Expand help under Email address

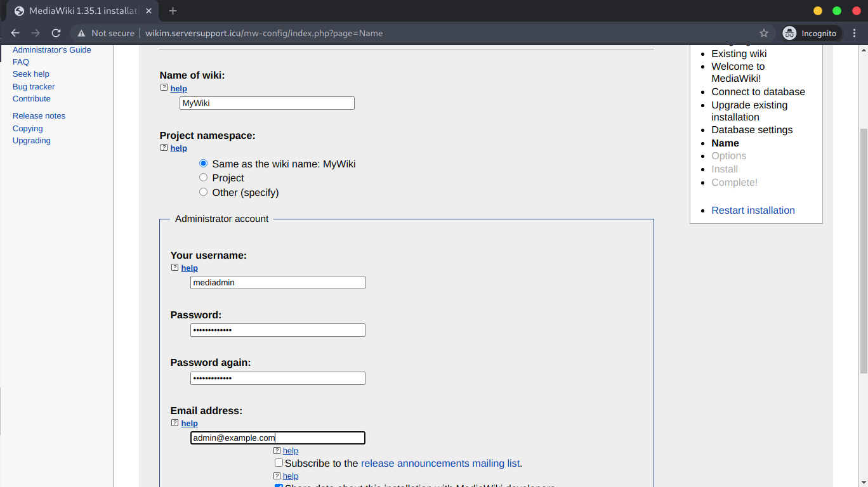coord(189,424)
